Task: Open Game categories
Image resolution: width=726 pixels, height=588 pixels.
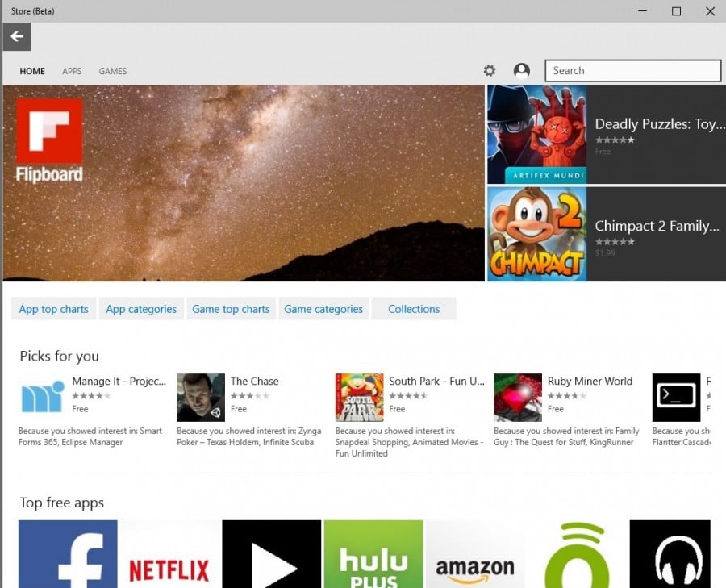Action: pyautogui.click(x=323, y=309)
